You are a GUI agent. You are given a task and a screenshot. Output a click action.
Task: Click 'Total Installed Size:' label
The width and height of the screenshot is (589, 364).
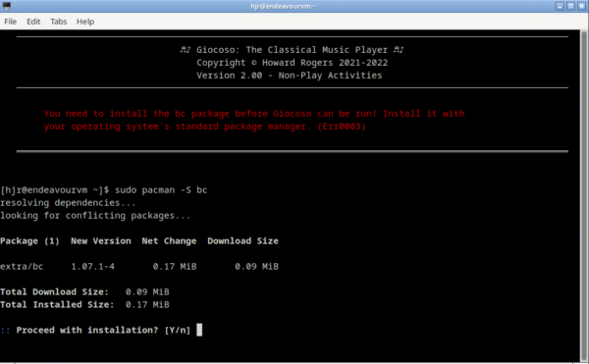coord(57,305)
